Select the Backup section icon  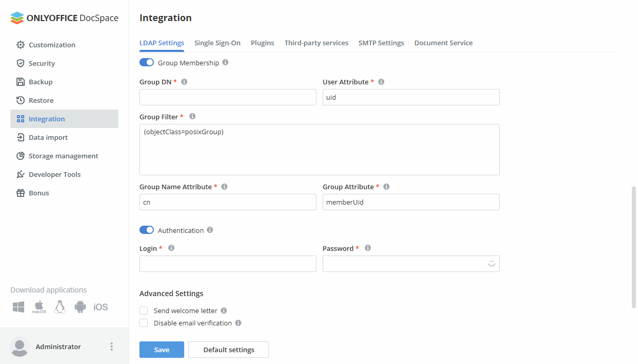click(x=21, y=82)
